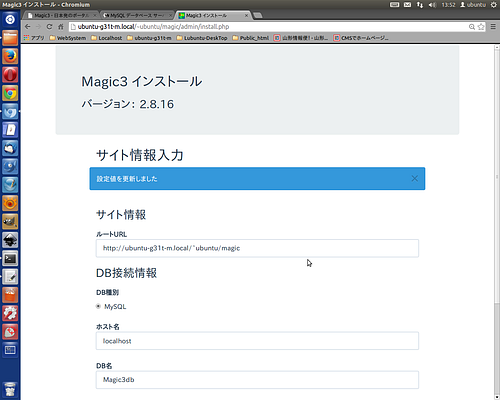
Task: Launch XnView orange eye icon in dock
Action: click(10, 203)
